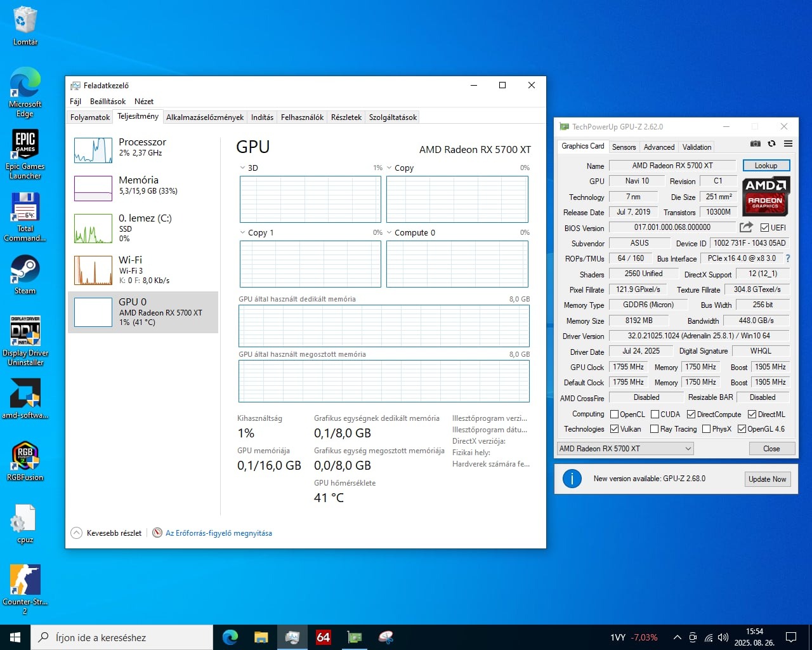Open File Explorer from the taskbar

[x=261, y=637]
